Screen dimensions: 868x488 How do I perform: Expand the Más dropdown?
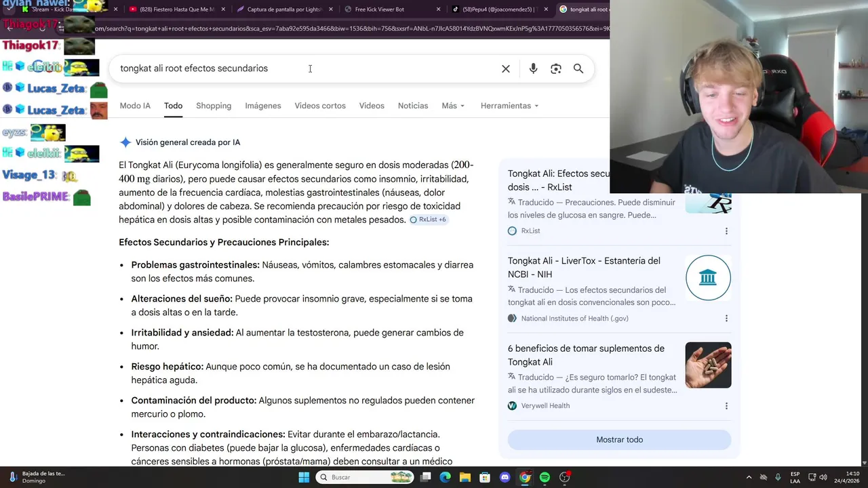(453, 106)
